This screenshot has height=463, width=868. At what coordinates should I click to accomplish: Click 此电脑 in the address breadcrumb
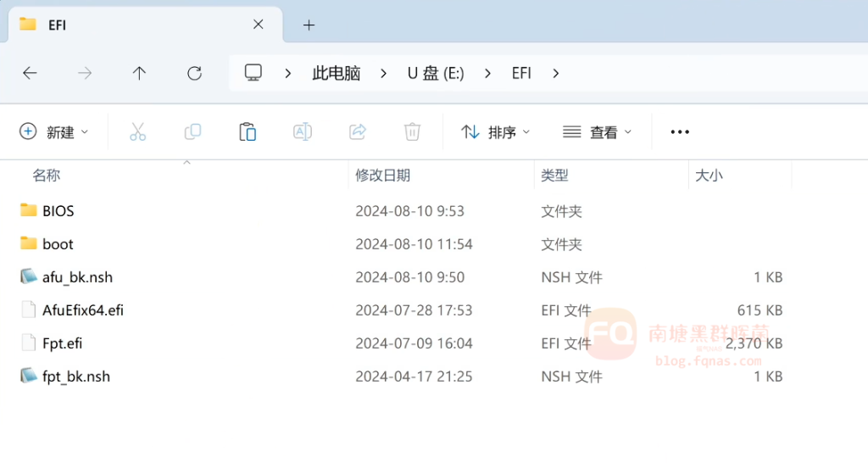337,73
